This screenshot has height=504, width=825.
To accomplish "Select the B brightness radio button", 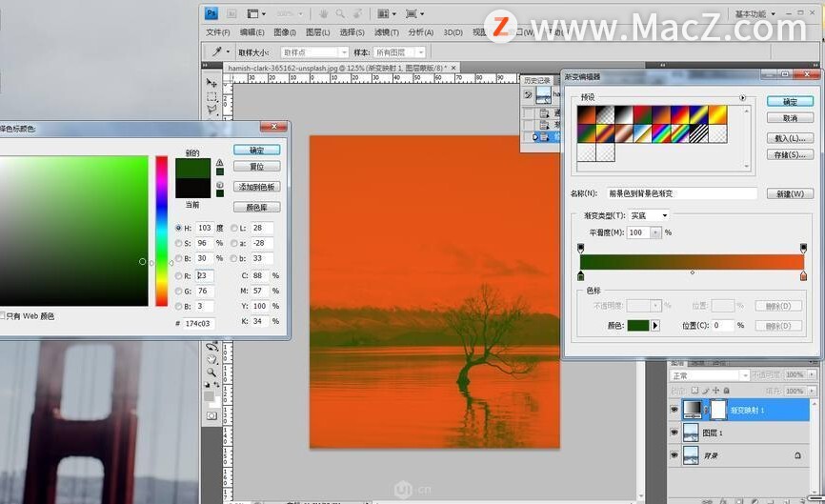I will [178, 258].
